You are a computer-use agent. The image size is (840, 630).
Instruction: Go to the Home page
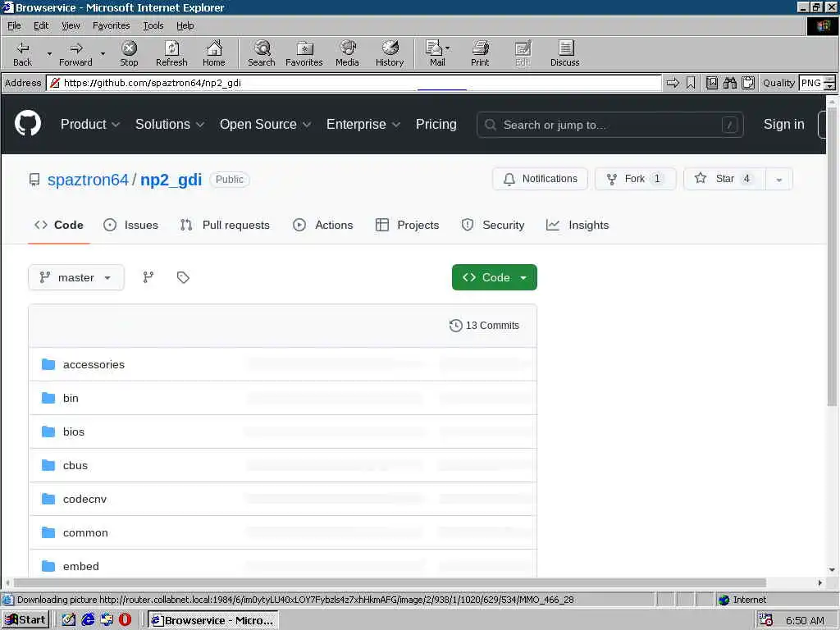point(214,53)
